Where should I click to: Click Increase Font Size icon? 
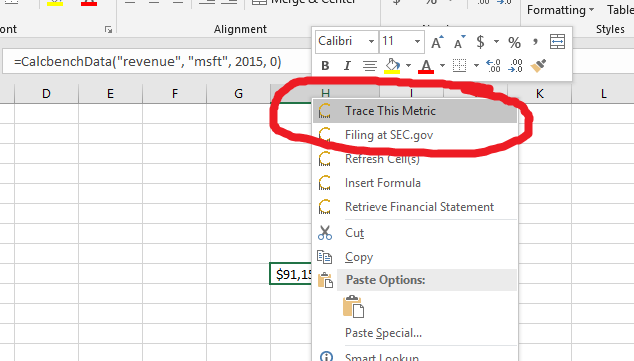pyautogui.click(x=437, y=42)
